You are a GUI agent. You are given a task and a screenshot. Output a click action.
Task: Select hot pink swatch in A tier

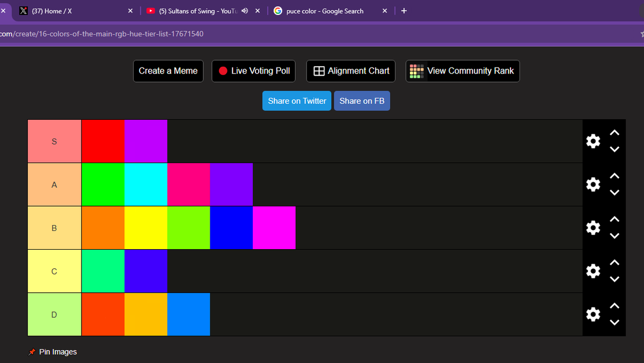[x=189, y=185]
